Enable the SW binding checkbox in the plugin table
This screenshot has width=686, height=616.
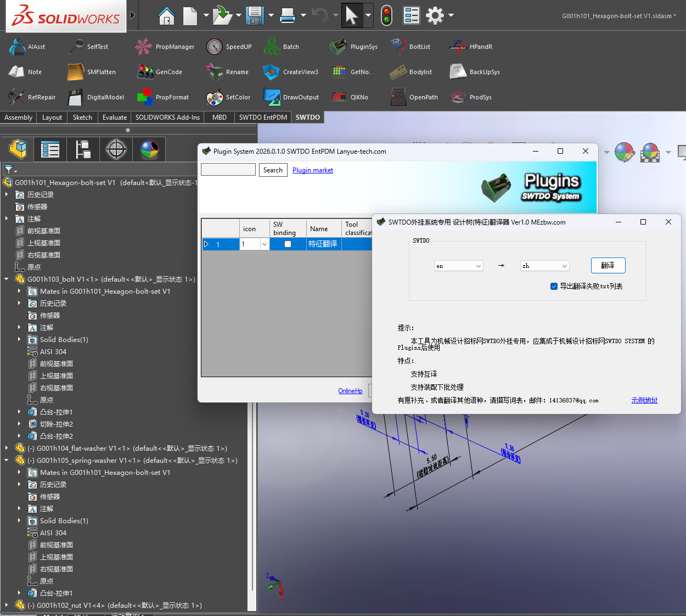(288, 244)
